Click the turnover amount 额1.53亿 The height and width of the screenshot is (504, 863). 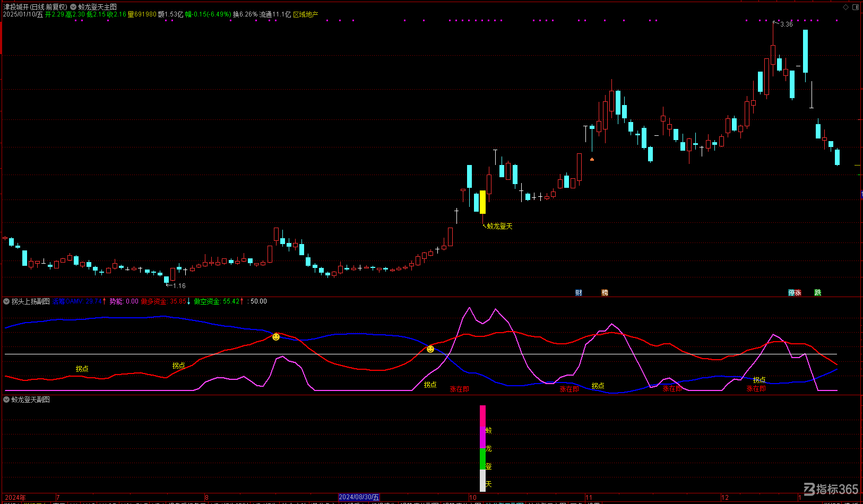(171, 14)
